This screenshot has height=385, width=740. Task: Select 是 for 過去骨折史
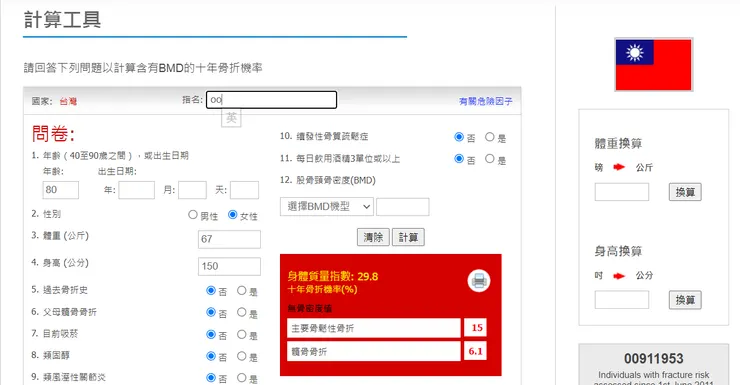[x=242, y=291]
